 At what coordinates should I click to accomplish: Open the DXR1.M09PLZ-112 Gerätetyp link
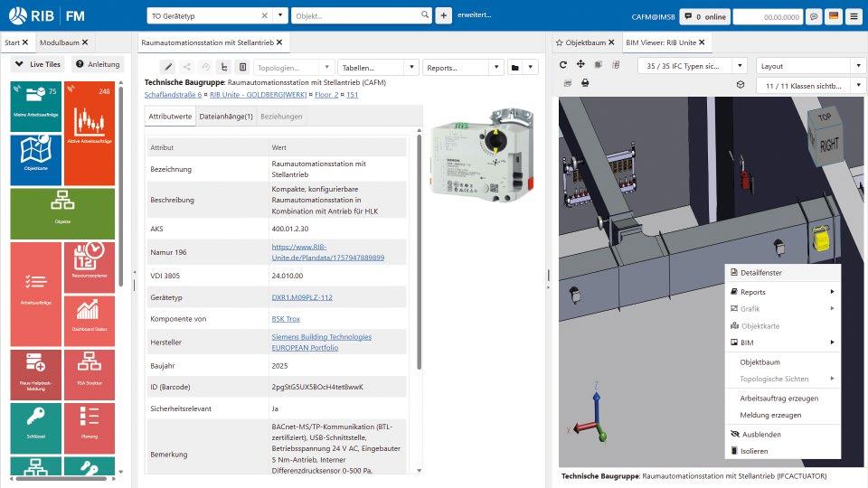(302, 297)
